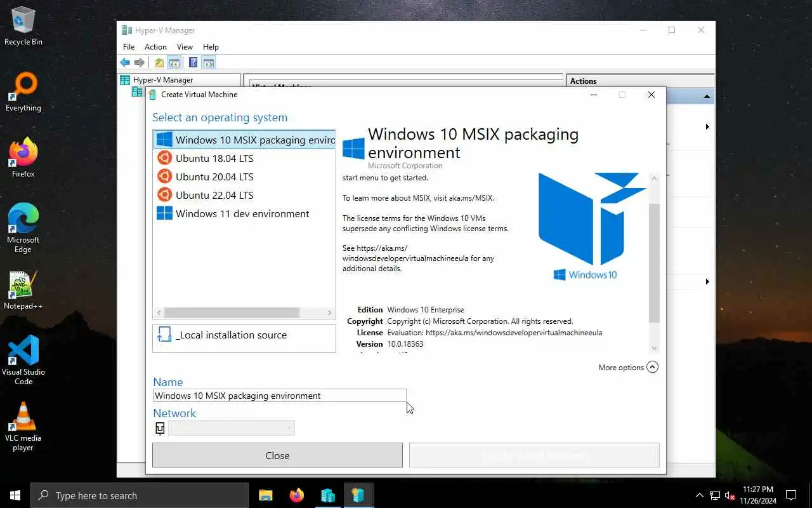Click description pane scrollbar down arrow
This screenshot has width=812, height=508.
[x=655, y=347]
